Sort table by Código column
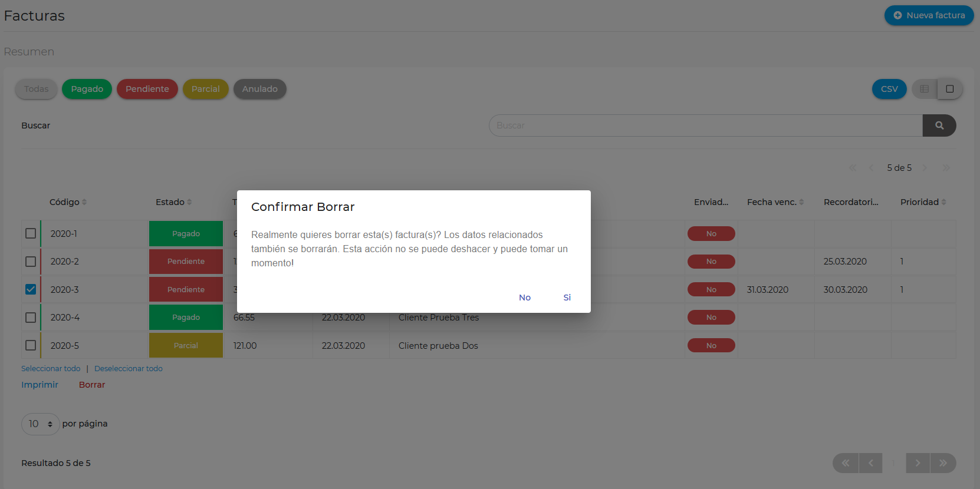Image resolution: width=980 pixels, height=489 pixels. tap(68, 202)
